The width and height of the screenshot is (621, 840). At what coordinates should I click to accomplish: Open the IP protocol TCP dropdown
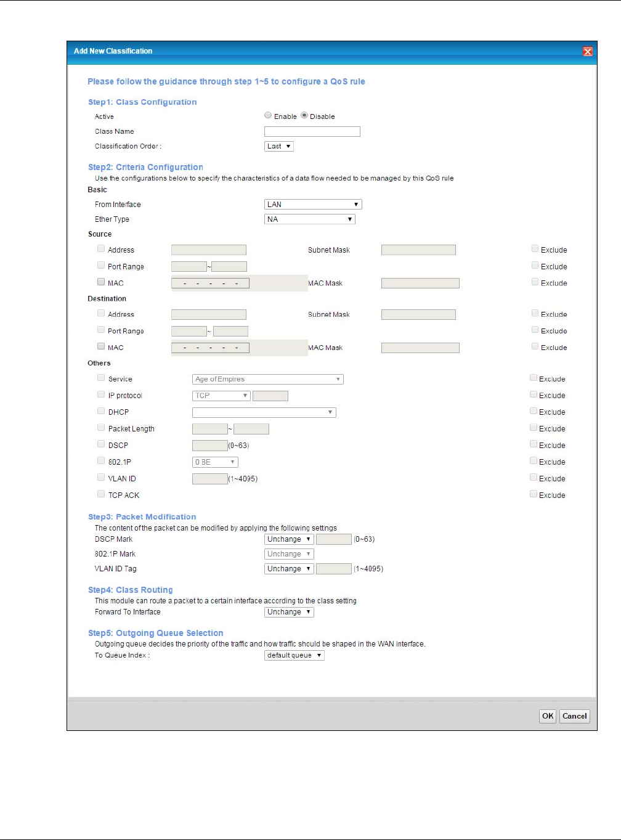(x=221, y=396)
